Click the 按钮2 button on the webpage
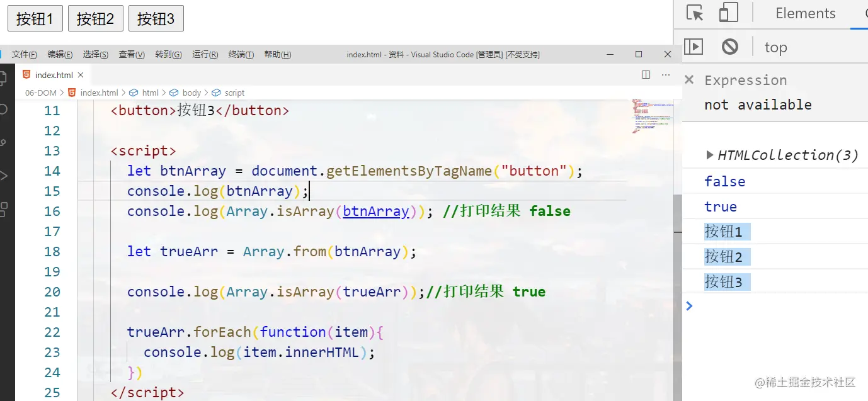Image resolution: width=868 pixels, height=401 pixels. (x=96, y=19)
